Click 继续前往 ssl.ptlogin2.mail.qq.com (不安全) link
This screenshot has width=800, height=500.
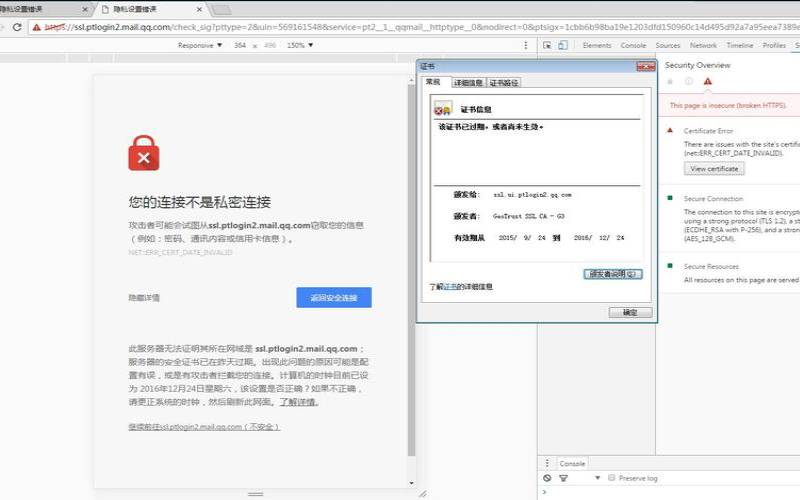coord(204,427)
